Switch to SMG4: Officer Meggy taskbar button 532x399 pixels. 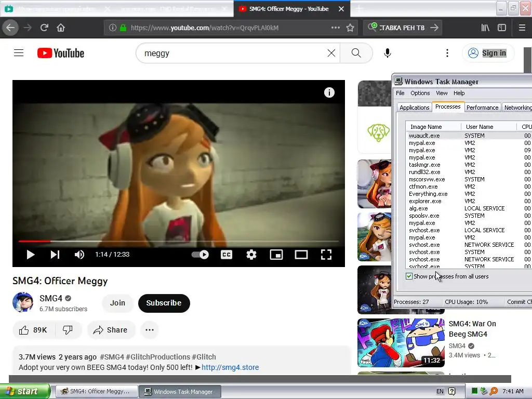point(97,392)
